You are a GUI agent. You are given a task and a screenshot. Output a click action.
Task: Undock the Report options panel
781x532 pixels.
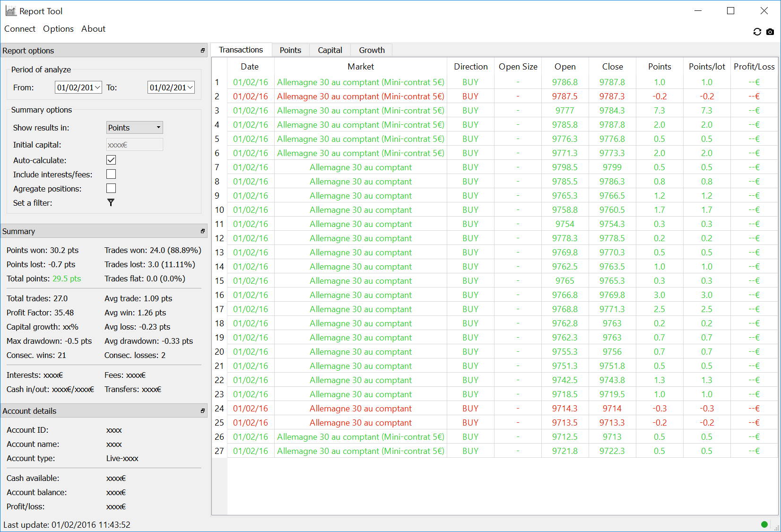tap(203, 51)
